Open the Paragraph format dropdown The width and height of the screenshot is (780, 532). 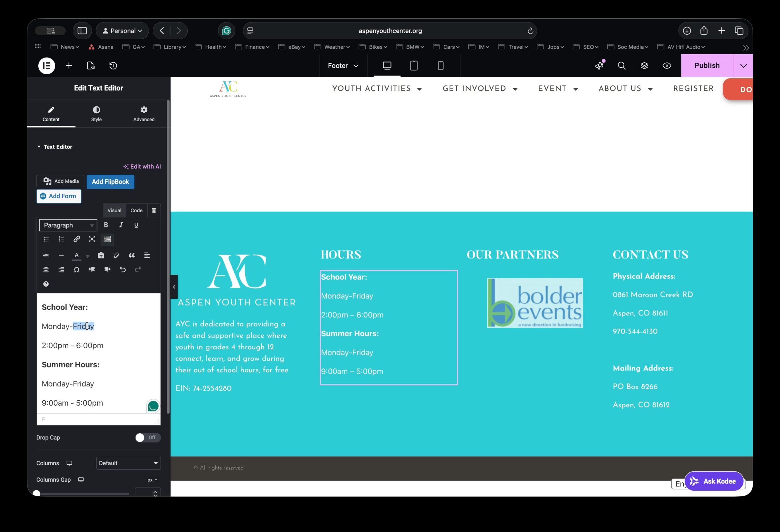[68, 225]
